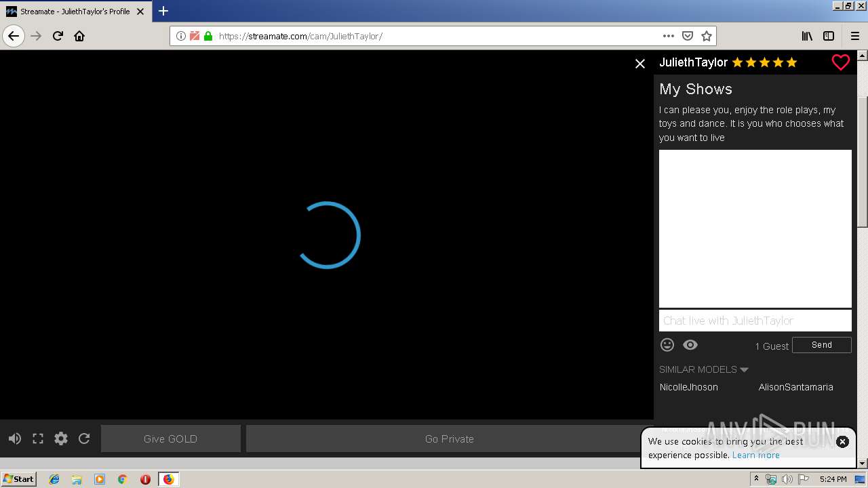Click the Give GOLD button
Viewport: 868px width, 488px height.
pos(171,439)
